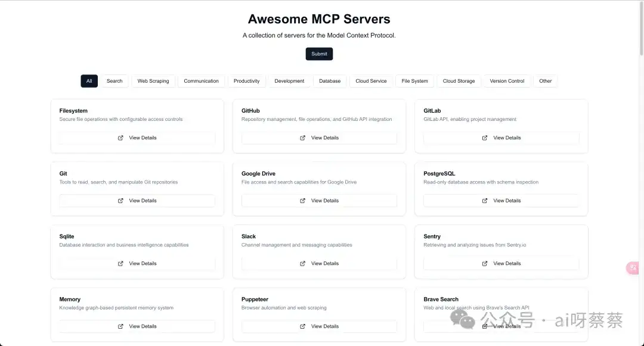
Task: Filter servers by Search category
Action: (x=114, y=81)
